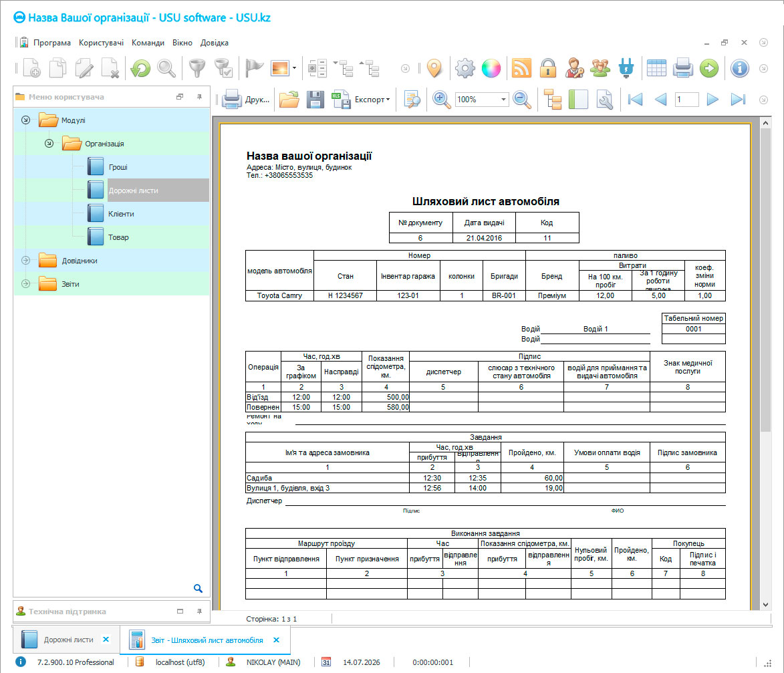Go to first page of report

pyautogui.click(x=635, y=100)
